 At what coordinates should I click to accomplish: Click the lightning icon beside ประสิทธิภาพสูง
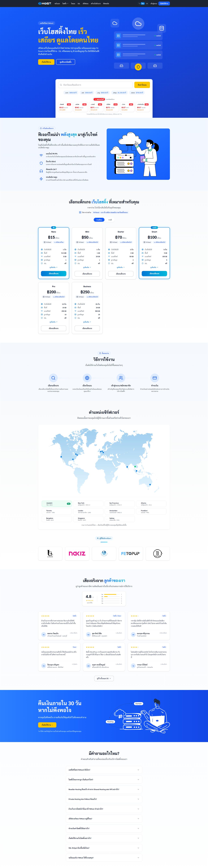pyautogui.click(x=41, y=179)
